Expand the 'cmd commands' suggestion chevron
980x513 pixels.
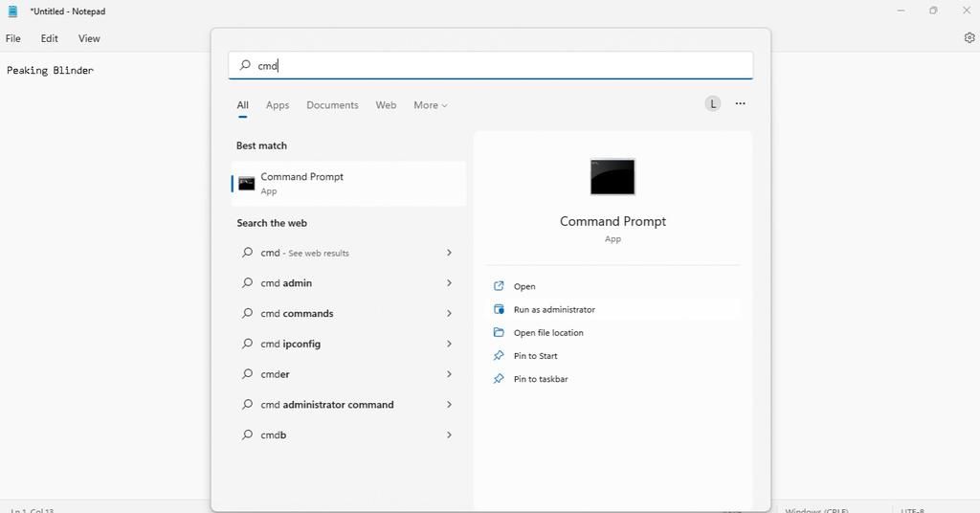click(449, 313)
